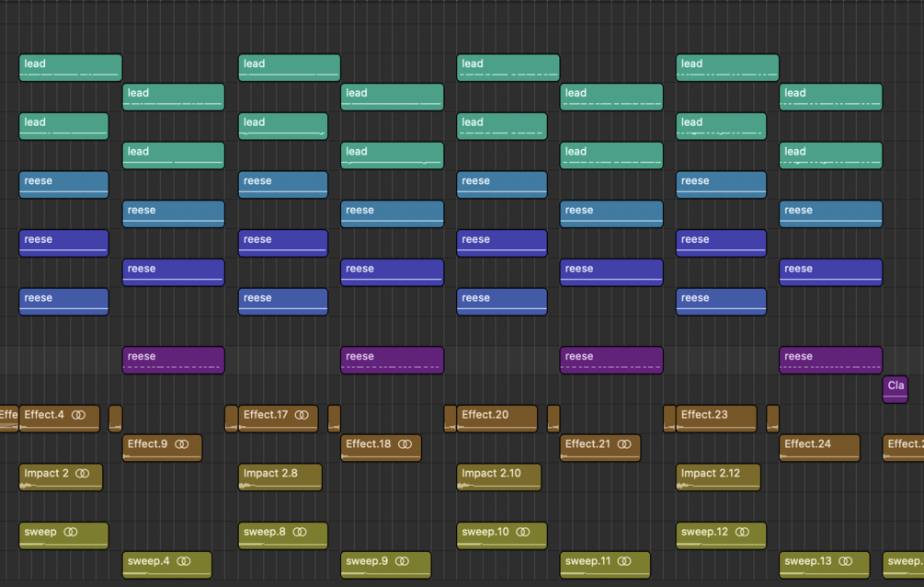Screen dimensions: 924x587
Task: Select the purple Cla clip on the right edge
Action: click(x=895, y=388)
